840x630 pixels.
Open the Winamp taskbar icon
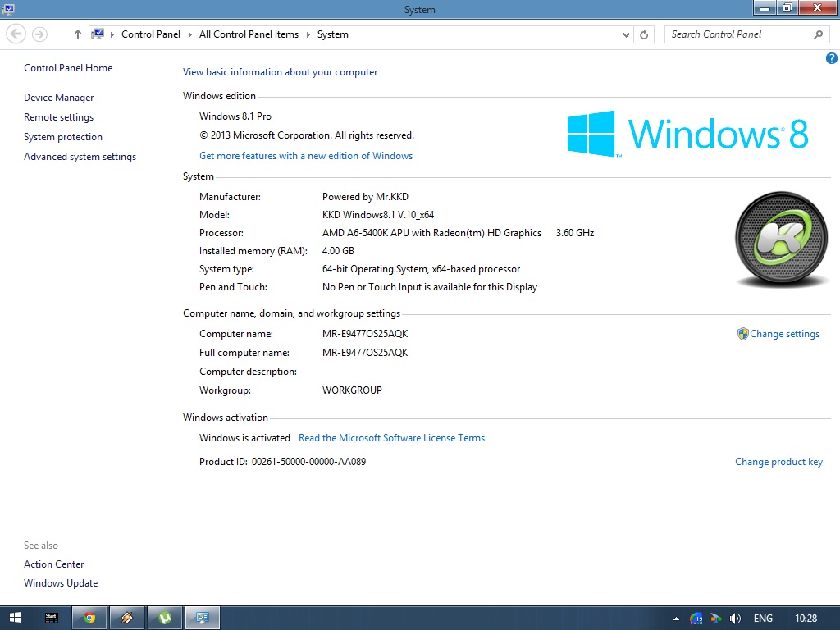coord(127,618)
